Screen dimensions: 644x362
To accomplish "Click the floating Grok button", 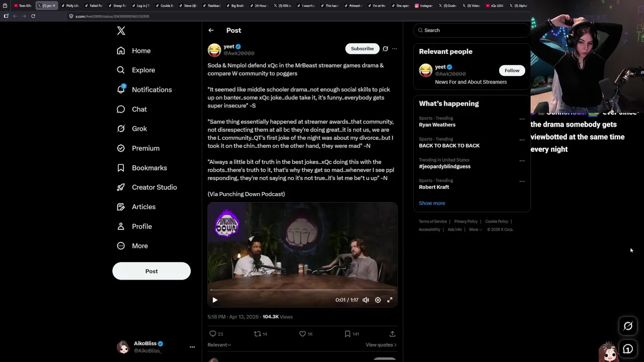I will [628, 326].
